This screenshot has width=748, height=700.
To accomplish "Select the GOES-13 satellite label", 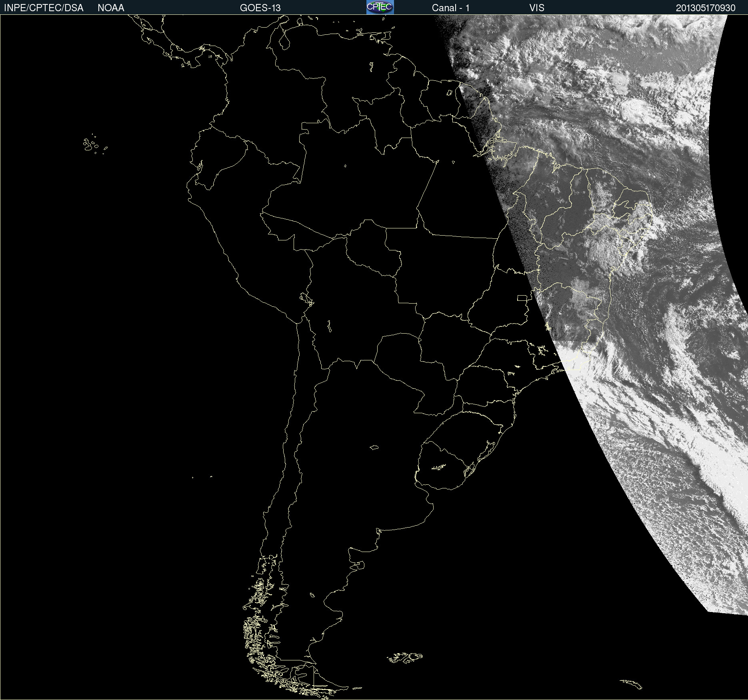I will point(260,8).
